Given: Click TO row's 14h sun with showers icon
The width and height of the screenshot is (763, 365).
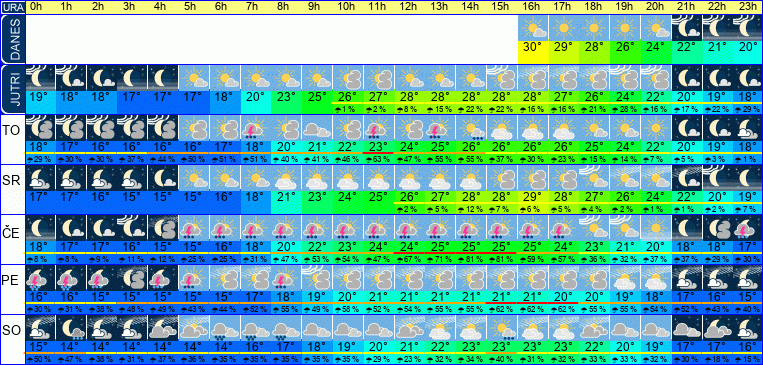Looking at the screenshot, I should pos(471,128).
